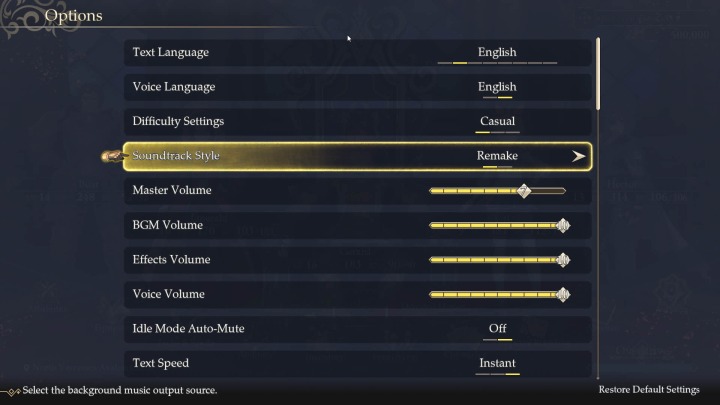
Task: Click Restore Default Settings
Action: pos(649,390)
